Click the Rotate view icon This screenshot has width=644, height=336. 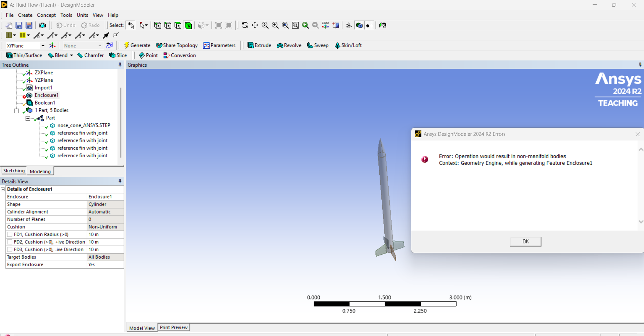(x=245, y=25)
